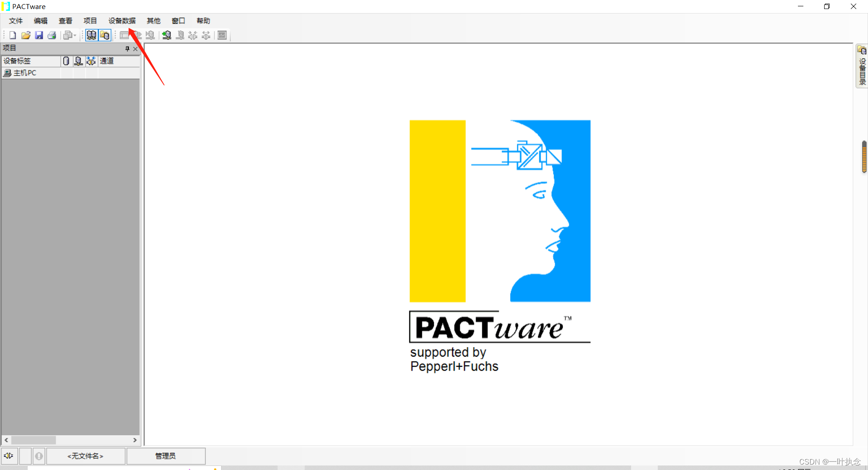Click the connection status icon in status bar
Viewport: 868px width, 470px height.
click(9, 456)
